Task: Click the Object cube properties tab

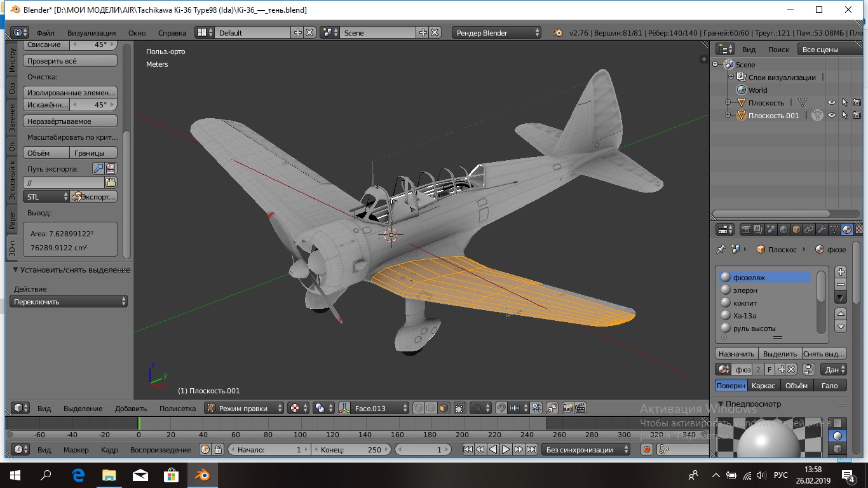Action: click(x=796, y=229)
